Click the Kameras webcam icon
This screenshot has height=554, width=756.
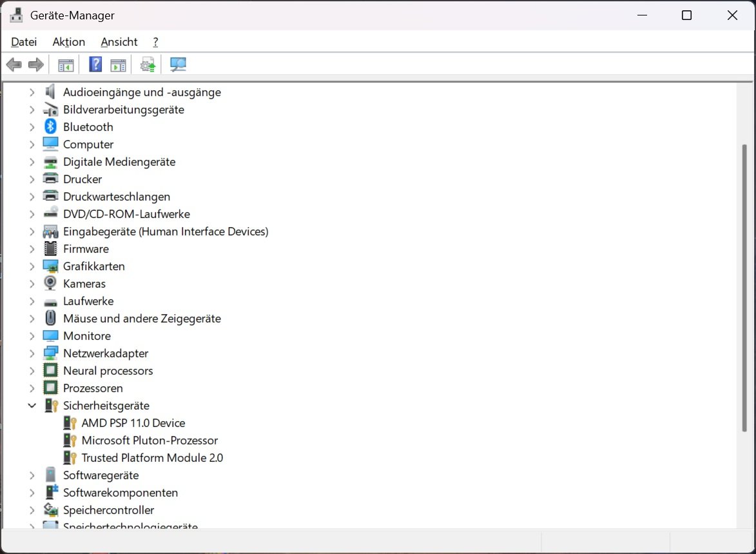(50, 283)
